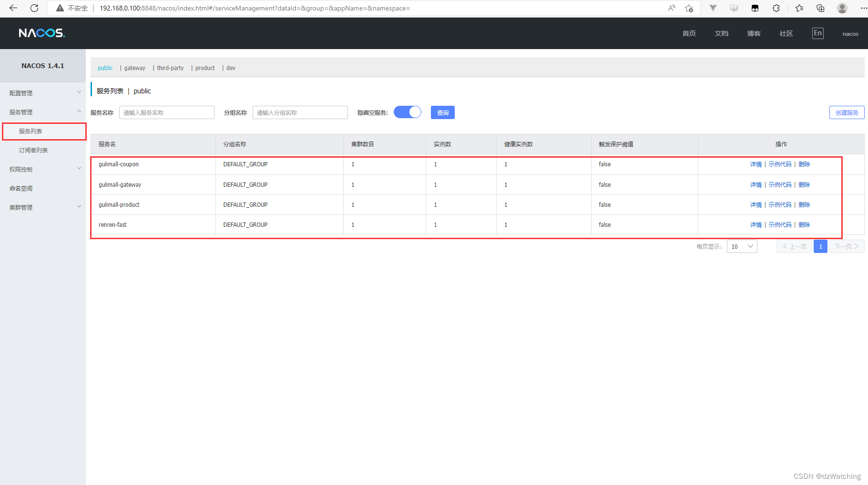
Task: Click the dark square extension icon
Action: click(x=755, y=8)
